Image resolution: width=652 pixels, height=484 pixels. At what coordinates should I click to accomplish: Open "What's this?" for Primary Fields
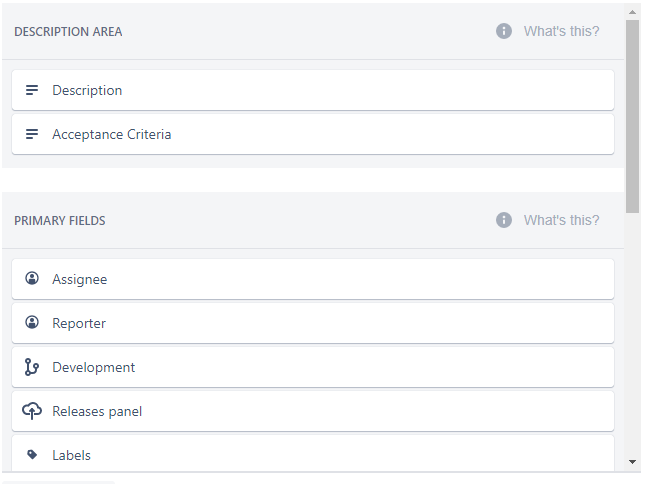(x=561, y=220)
